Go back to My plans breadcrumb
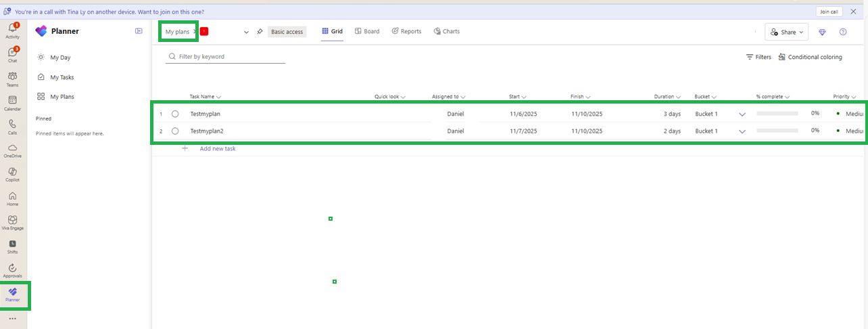The image size is (868, 329). (177, 32)
